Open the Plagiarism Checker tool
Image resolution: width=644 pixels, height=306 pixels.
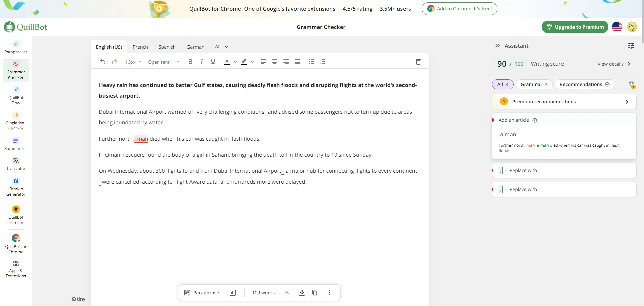[16, 121]
